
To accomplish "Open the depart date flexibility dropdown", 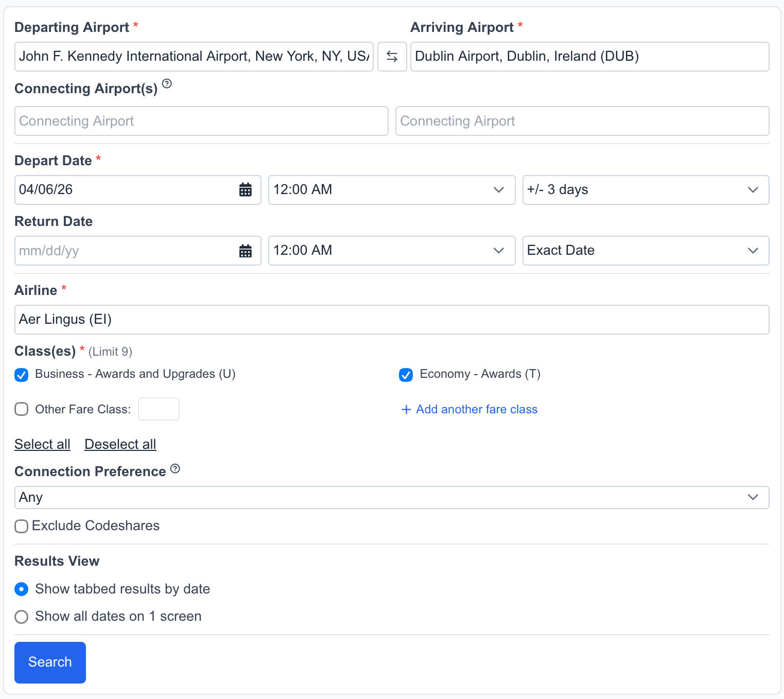I will pyautogui.click(x=645, y=189).
